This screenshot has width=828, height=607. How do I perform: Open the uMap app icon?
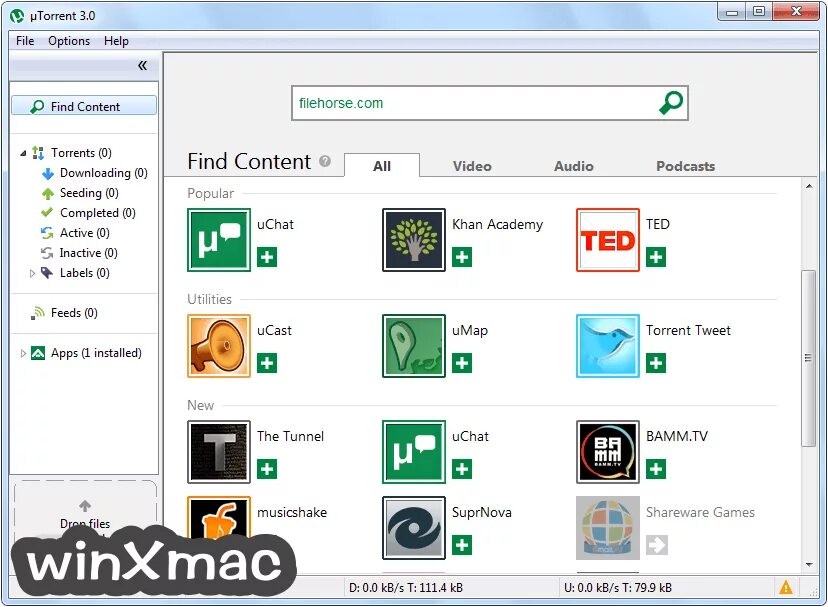coord(413,346)
